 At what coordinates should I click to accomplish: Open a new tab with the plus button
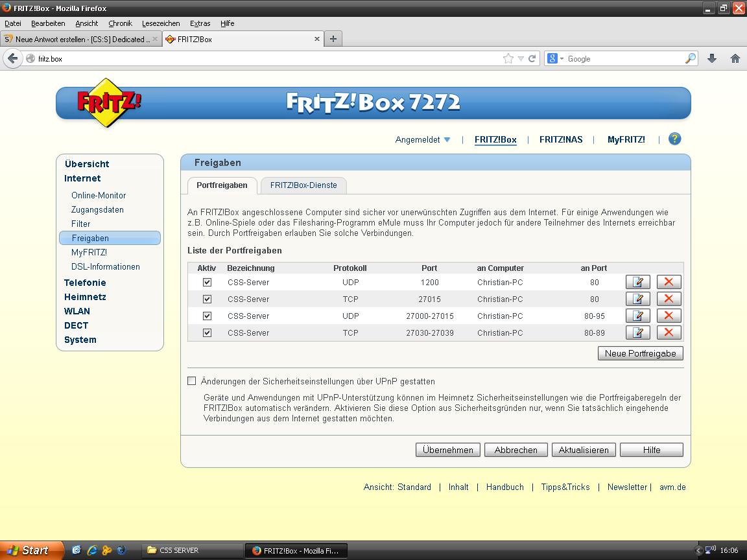[x=333, y=39]
